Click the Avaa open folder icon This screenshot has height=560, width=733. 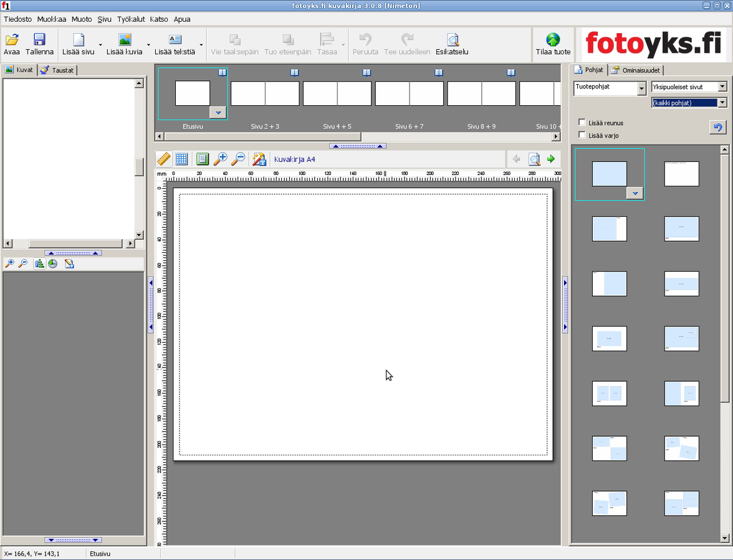click(12, 40)
